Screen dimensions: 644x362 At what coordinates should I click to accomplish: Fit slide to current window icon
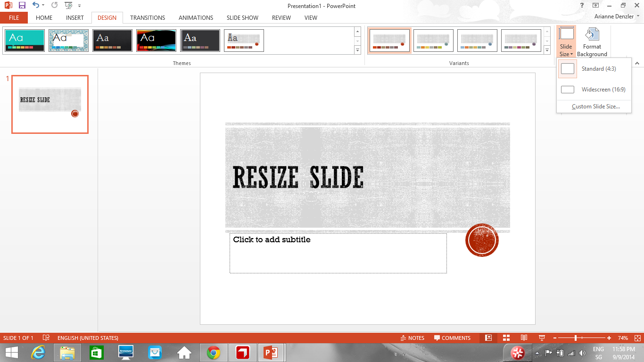click(637, 338)
